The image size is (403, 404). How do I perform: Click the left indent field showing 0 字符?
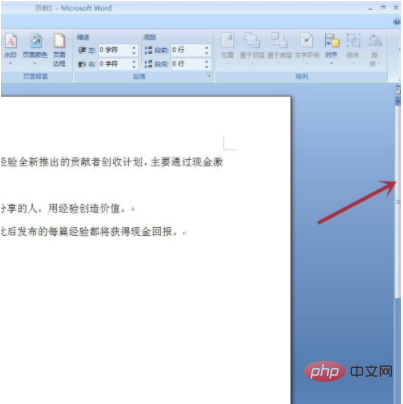[115, 50]
